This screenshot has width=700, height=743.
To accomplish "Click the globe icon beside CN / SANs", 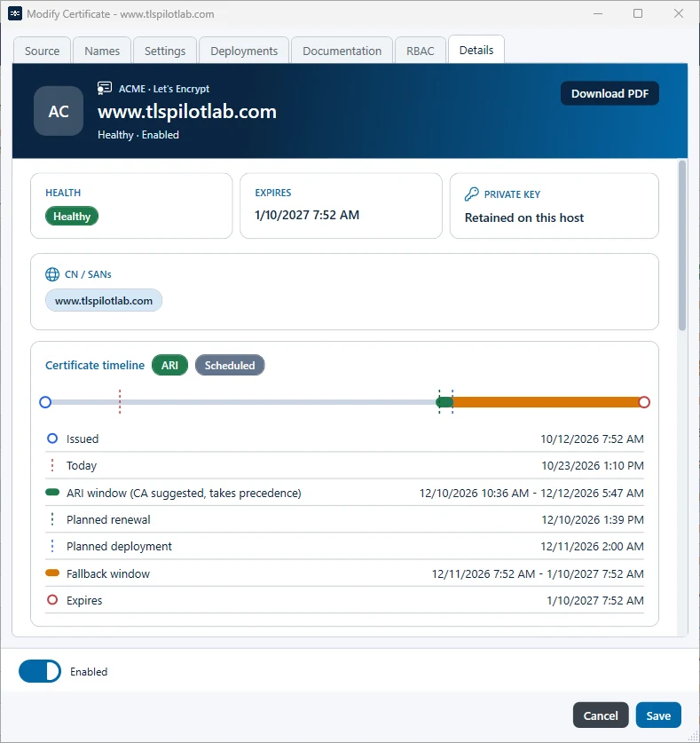I will 52,274.
